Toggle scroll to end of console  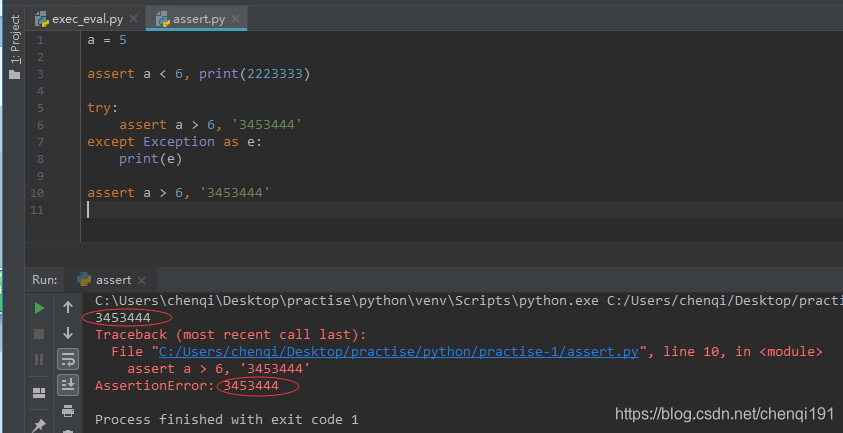[x=68, y=385]
